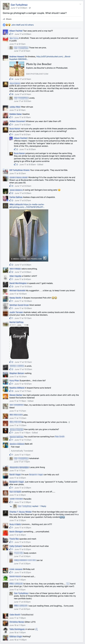Click like count icon on crop top comment

click(x=10, y=34)
